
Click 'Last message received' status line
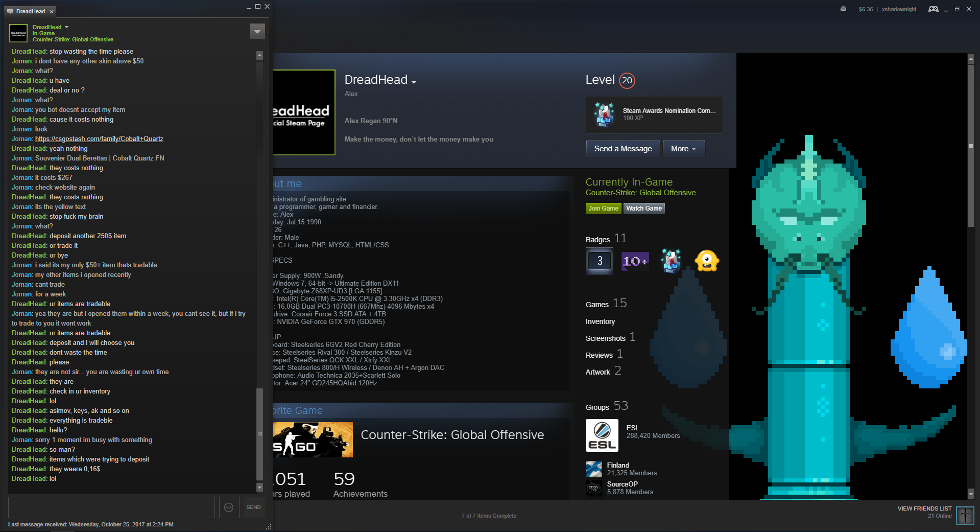click(91, 524)
